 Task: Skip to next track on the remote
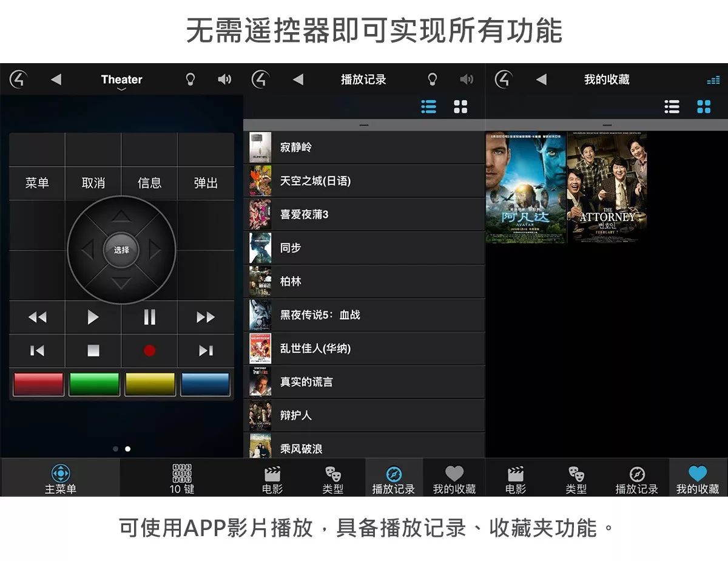206,350
